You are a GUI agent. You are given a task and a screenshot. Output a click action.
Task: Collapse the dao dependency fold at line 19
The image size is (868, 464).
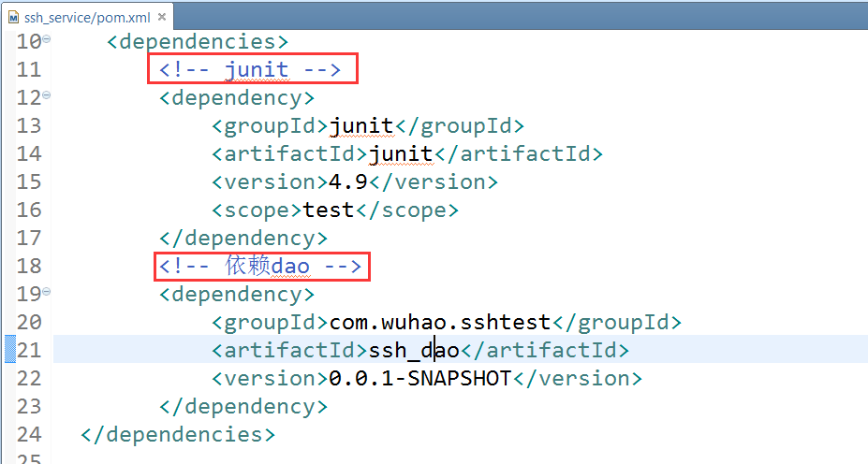click(x=47, y=292)
